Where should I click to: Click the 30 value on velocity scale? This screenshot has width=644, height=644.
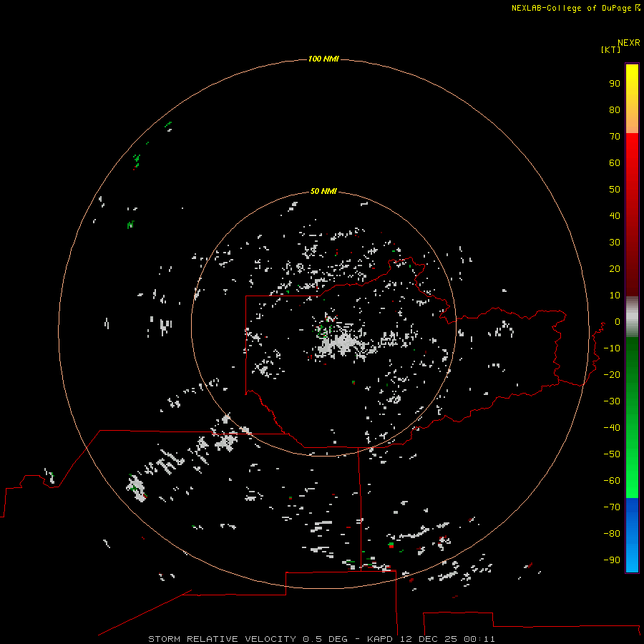tap(615, 243)
